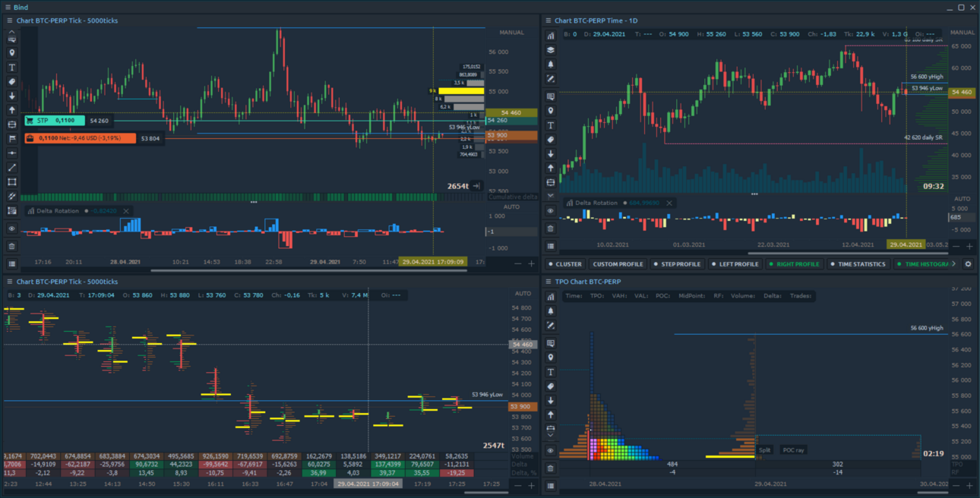Viewport: 980px width, 498px height.
Task: Click the trash icon in Time 1D chart toolbar
Action: [551, 229]
